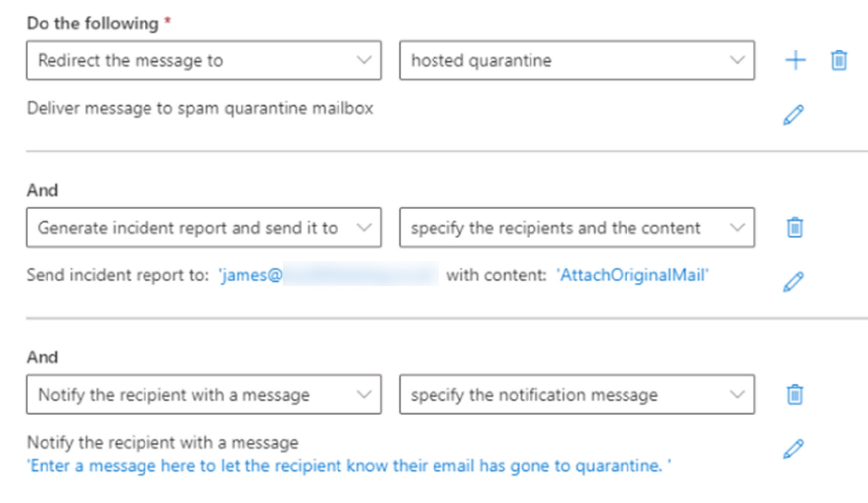
Task: Open the quarantine notification message text link
Action: [x=349, y=466]
